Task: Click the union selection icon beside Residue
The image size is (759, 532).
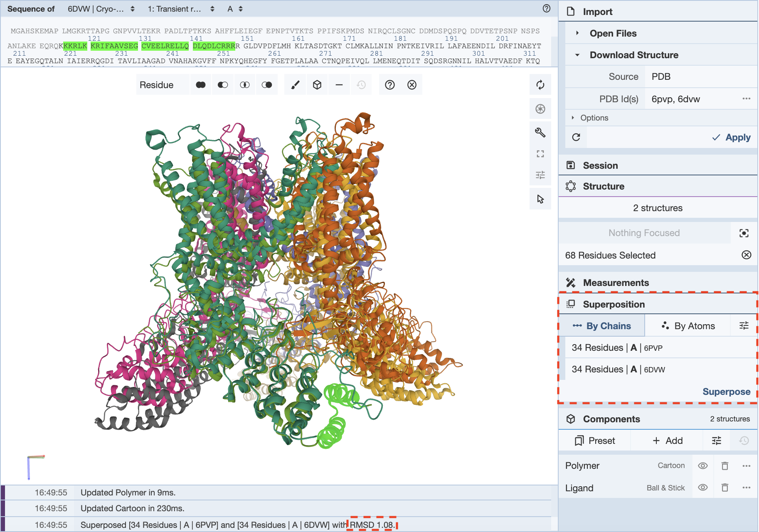Action: tap(201, 85)
